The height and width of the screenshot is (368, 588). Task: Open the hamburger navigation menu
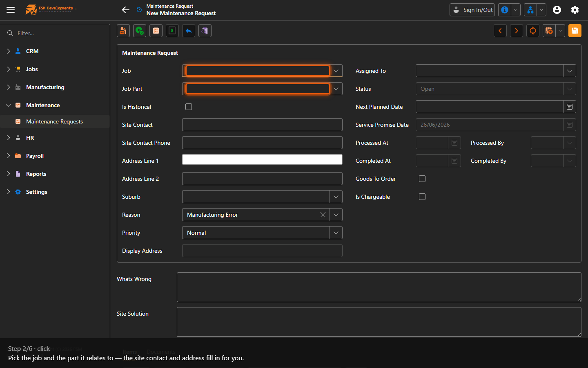coord(11,10)
